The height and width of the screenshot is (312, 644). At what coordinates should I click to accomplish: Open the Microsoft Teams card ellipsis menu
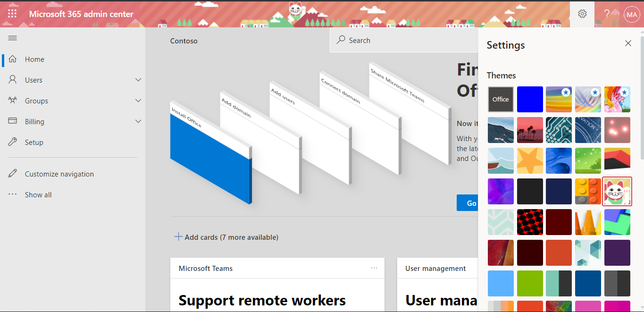[374, 268]
